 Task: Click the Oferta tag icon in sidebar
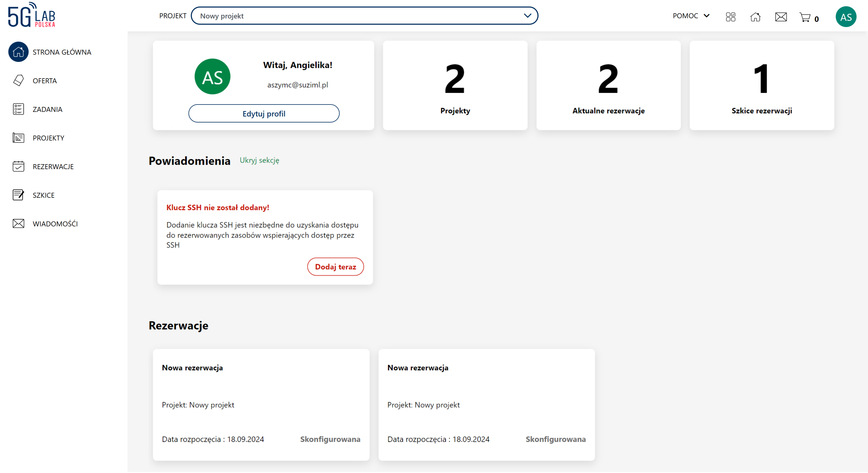tap(19, 80)
